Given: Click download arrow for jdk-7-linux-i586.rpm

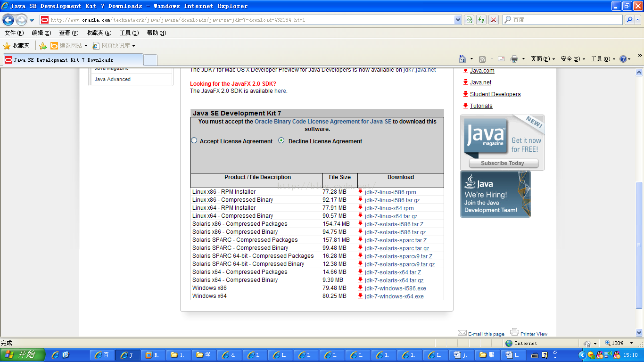Looking at the screenshot, I should click(x=360, y=191).
